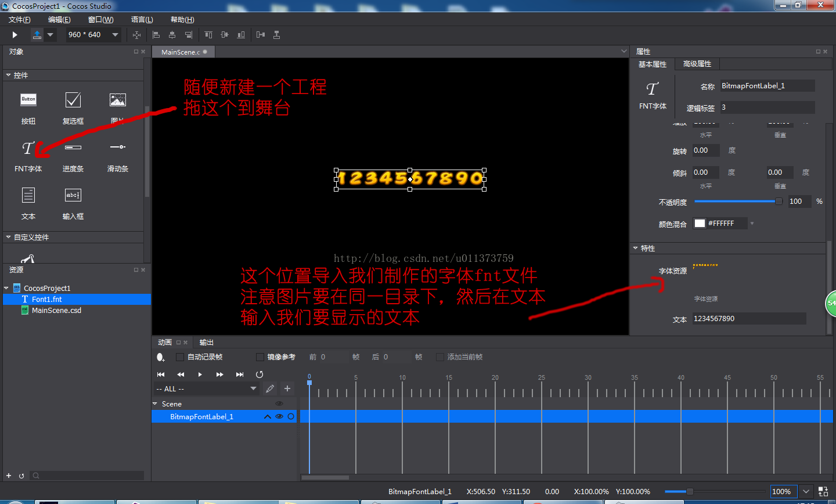The image size is (836, 504).
Task: Click the distribute vertically icon
Action: click(x=277, y=35)
